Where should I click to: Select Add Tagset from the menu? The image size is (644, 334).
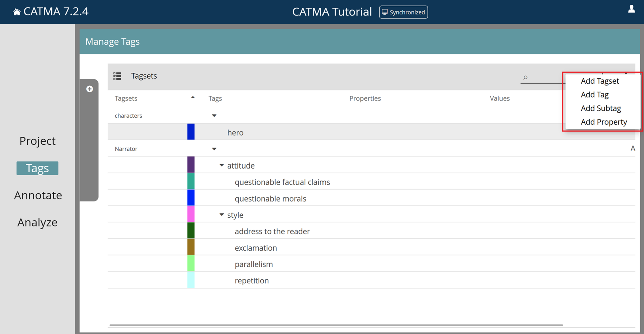pyautogui.click(x=600, y=81)
